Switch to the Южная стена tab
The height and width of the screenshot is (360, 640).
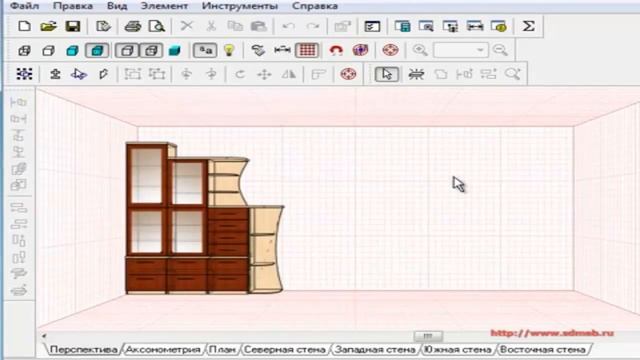458,350
